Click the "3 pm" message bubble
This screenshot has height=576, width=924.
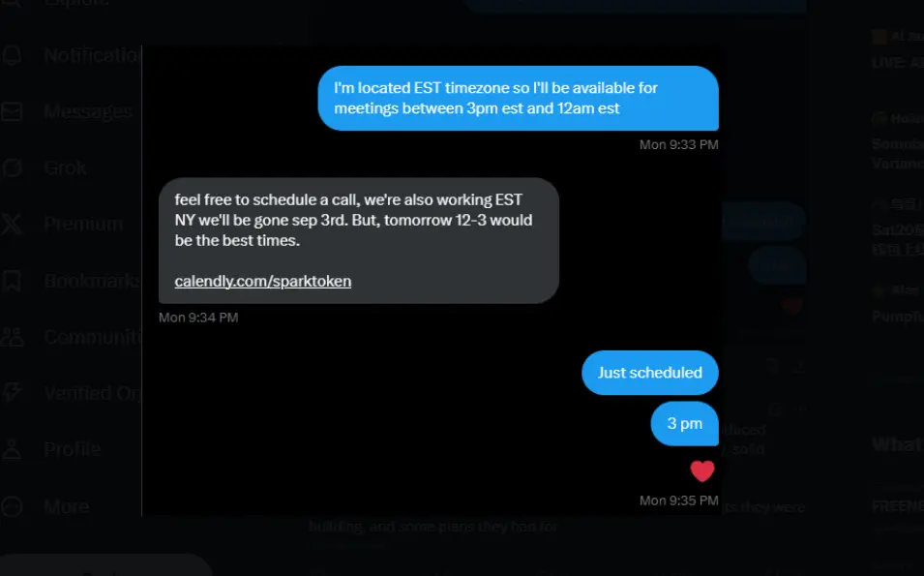coord(684,424)
